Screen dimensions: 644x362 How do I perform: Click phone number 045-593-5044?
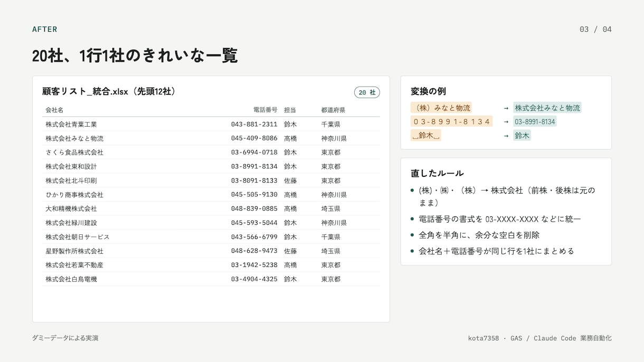coord(254,223)
